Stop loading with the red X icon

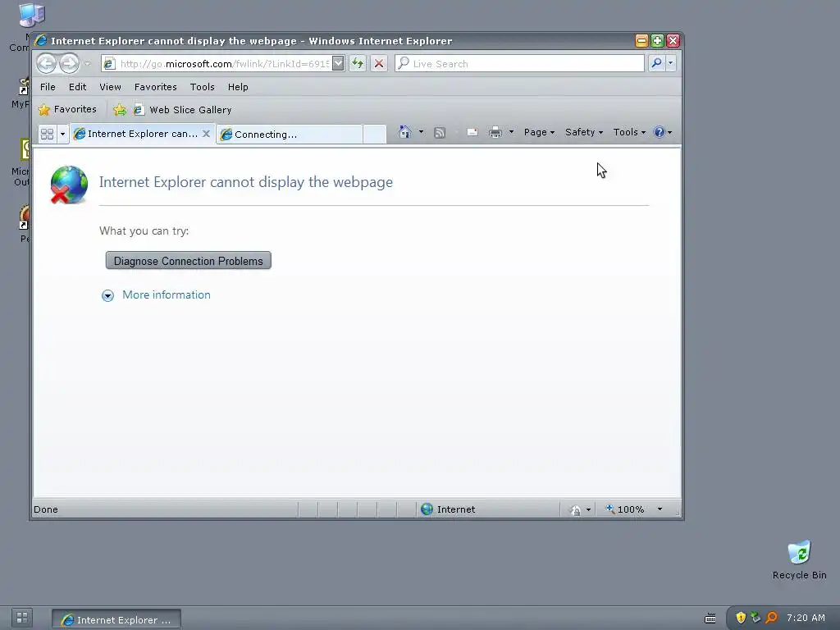point(379,63)
